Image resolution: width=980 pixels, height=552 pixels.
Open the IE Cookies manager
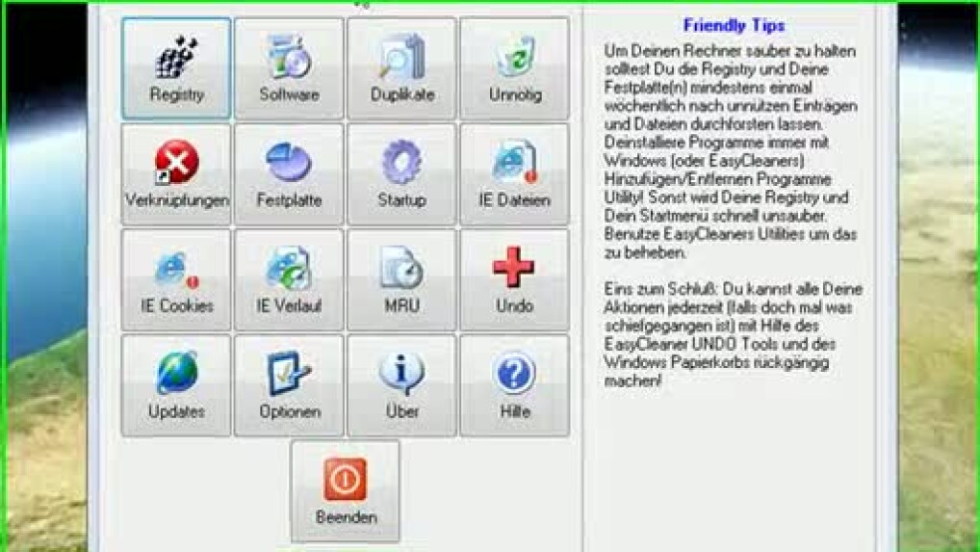[176, 280]
